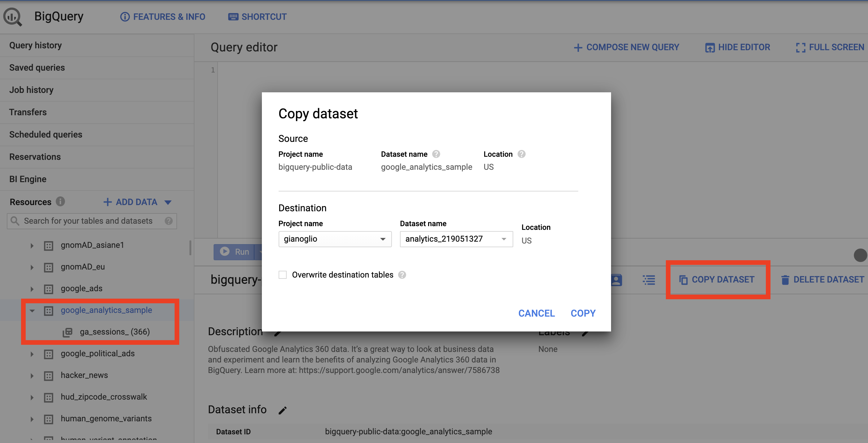Click the Source Location help icon

click(521, 154)
